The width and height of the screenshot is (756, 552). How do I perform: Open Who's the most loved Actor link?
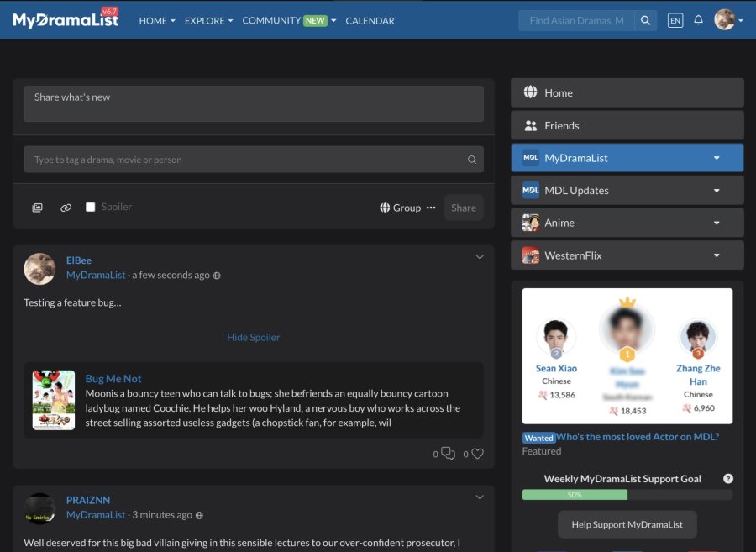(638, 436)
